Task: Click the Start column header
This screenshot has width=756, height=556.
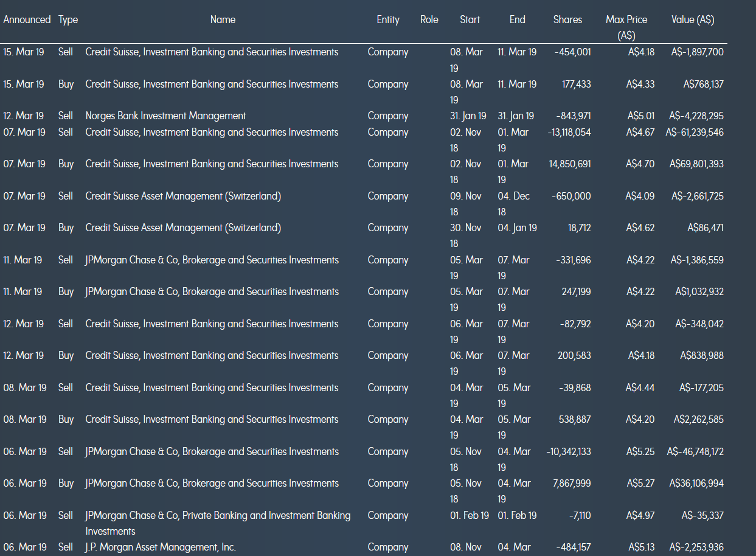Action: tap(470, 19)
